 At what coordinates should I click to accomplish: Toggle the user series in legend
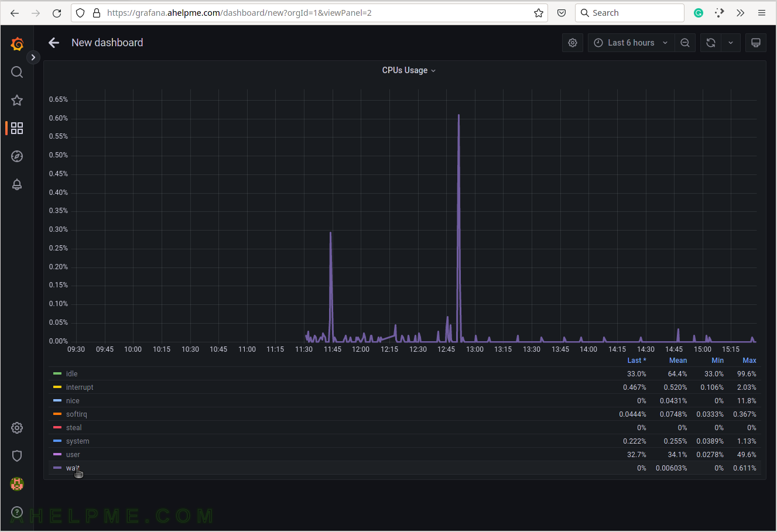[73, 455]
